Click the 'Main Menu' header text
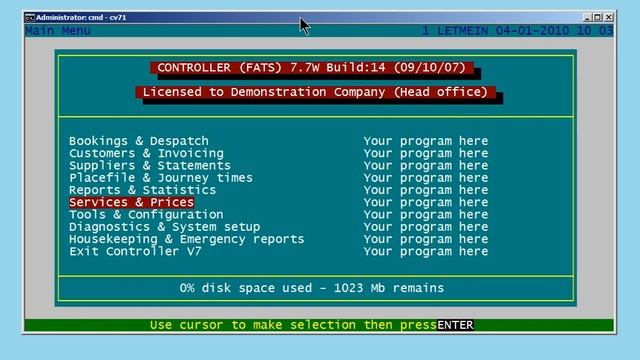Screen dimensions: 640x360 pos(58,31)
